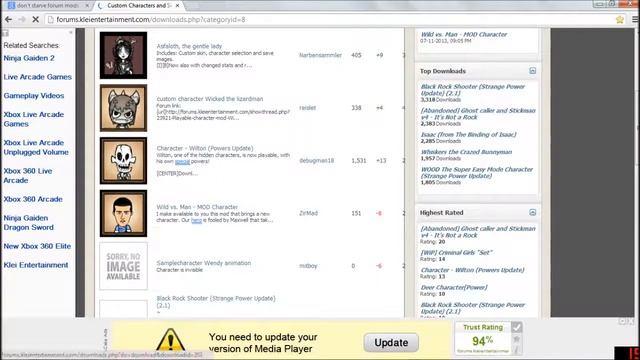Open Whiskers the Crazed Bunnyman link
Viewport: 640px width, 360px height.
coord(466,152)
